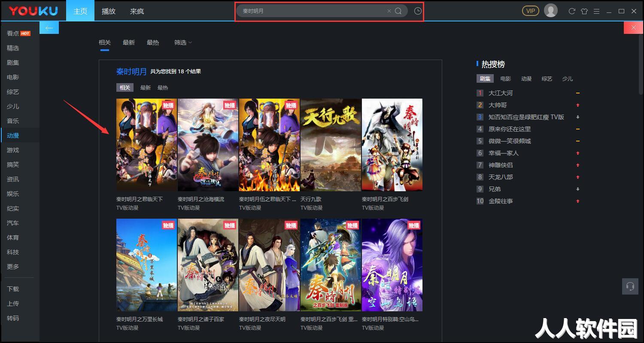644x343 pixels.
Task: Select hot list 综艺 tab
Action: [x=547, y=79]
